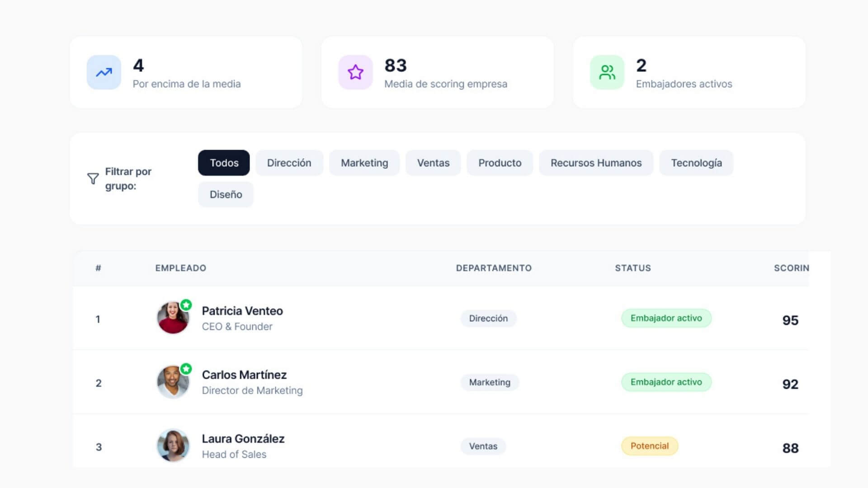Select the Todos filter chip
The image size is (868, 488).
coord(224,163)
